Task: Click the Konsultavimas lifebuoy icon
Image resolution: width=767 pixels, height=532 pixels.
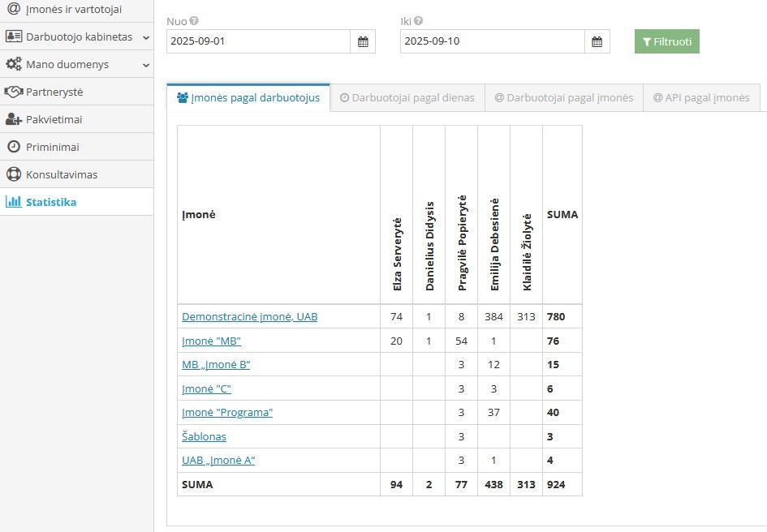Action: (13, 174)
